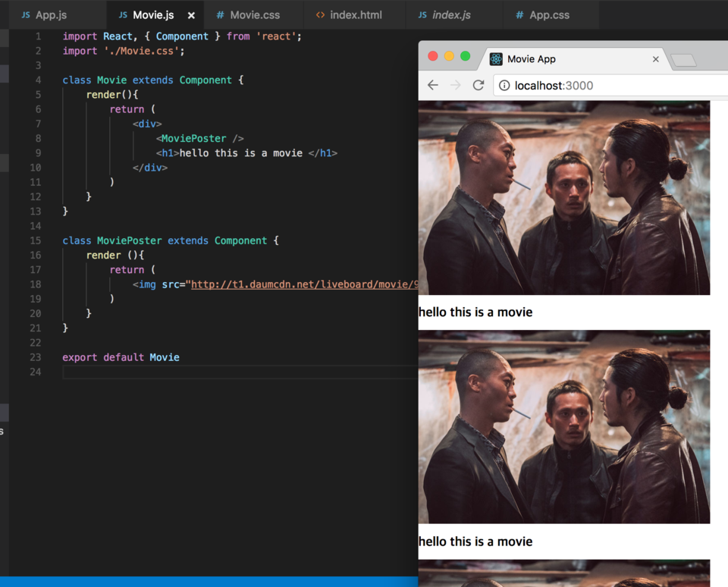
Task: Open the Movie.css editor tab
Action: [x=255, y=15]
